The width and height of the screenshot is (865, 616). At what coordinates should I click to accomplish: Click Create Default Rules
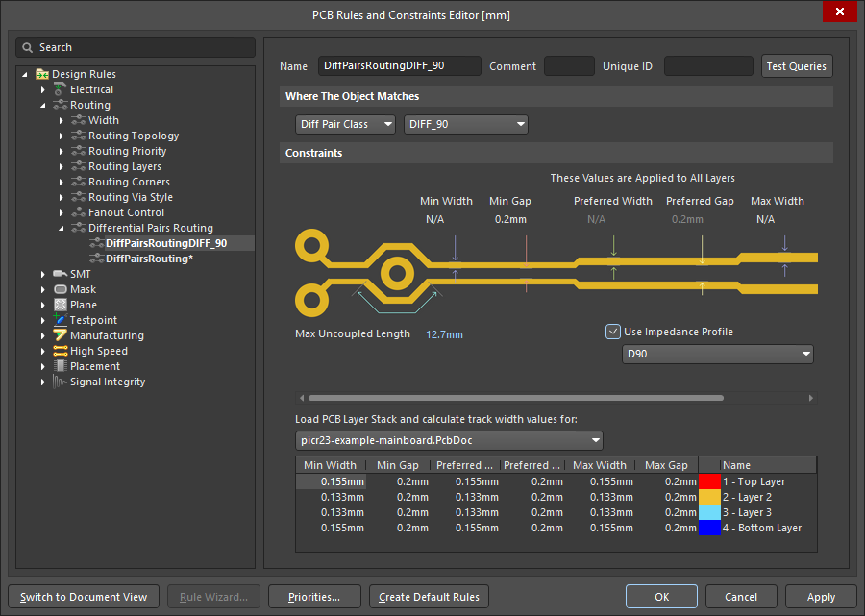(429, 597)
